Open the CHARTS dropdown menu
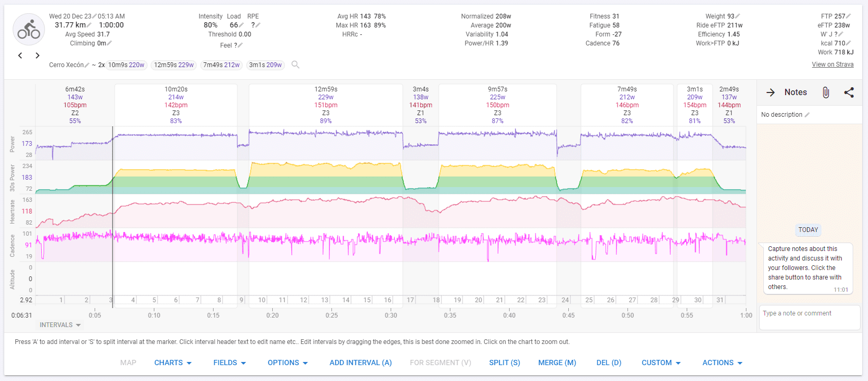 click(x=173, y=363)
